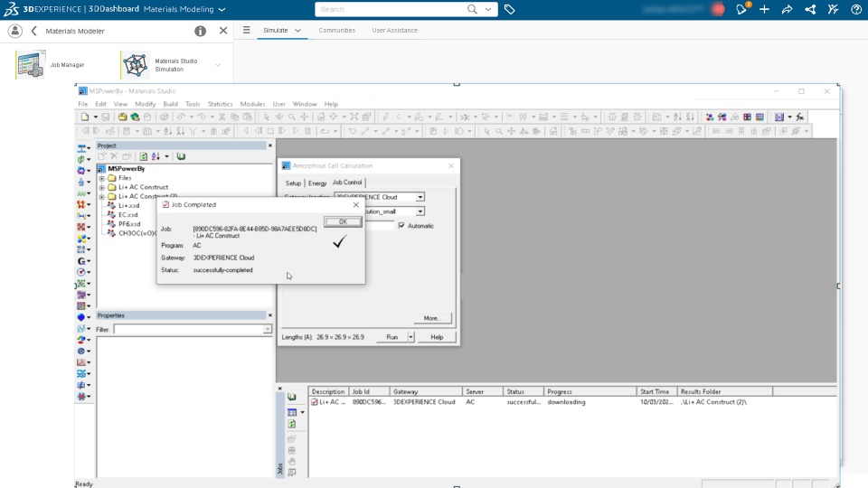Close the Project panel
Screen dimensions: 868x488
270,145
